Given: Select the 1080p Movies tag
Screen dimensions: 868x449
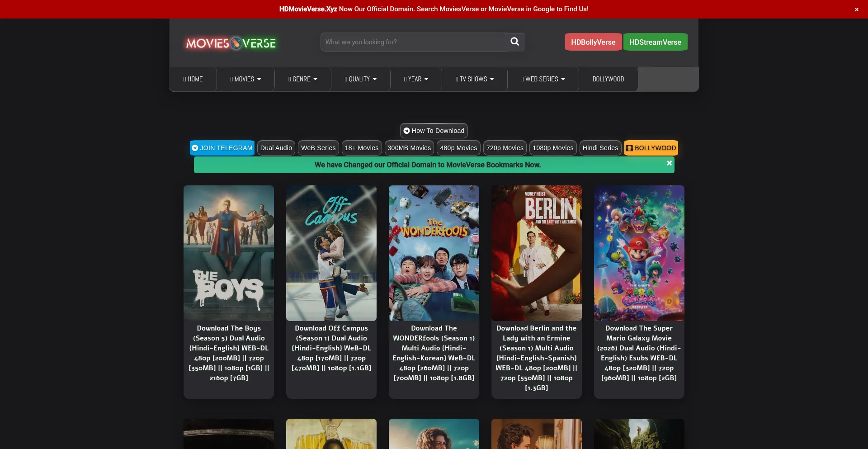Looking at the screenshot, I should pos(553,148).
